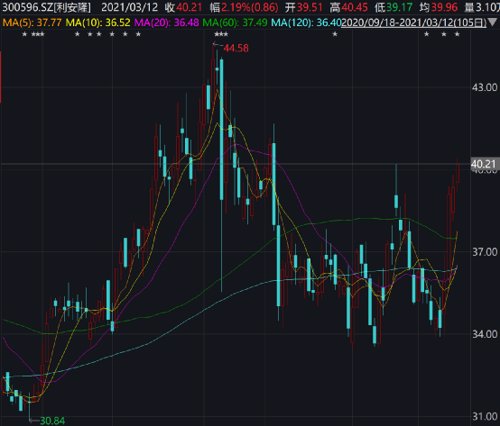Viewport: 500px width, 426px height.
Task: Click the 30.84 lowest price label
Action: tap(52, 421)
